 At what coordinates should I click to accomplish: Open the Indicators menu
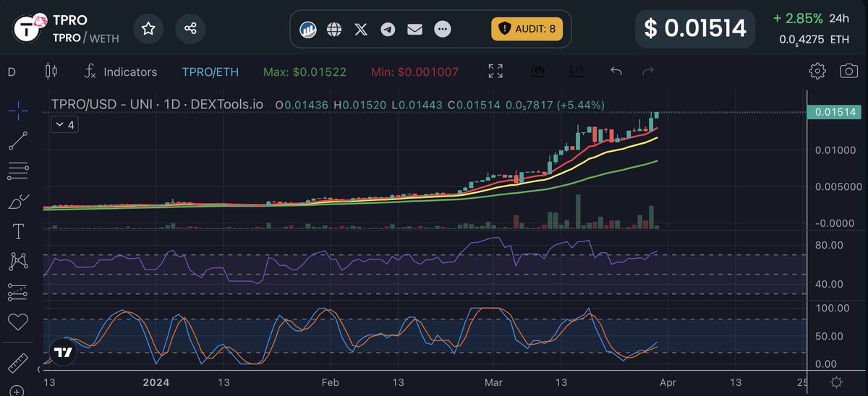(x=120, y=72)
